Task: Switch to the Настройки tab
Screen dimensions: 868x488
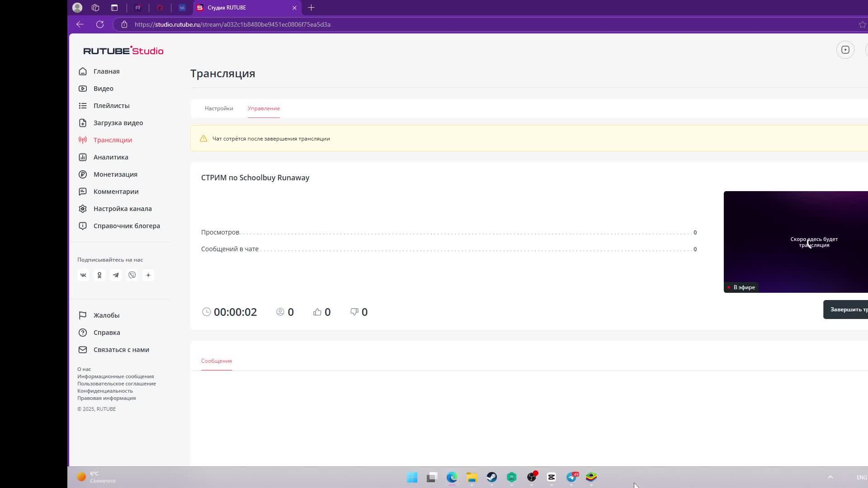Action: 219,108
